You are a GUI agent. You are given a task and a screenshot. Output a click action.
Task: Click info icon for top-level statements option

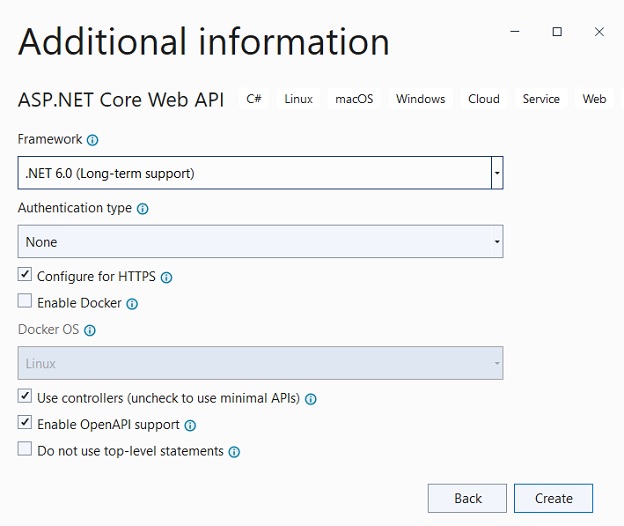pos(234,452)
